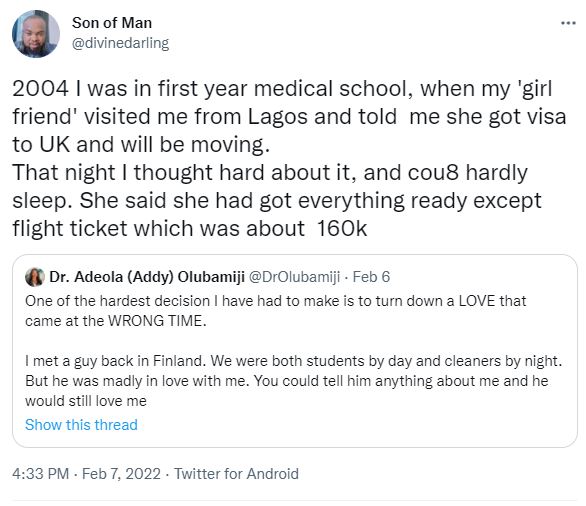Click the 'to UK and will be moving' line
The image size is (586, 506).
pyautogui.click(x=141, y=145)
